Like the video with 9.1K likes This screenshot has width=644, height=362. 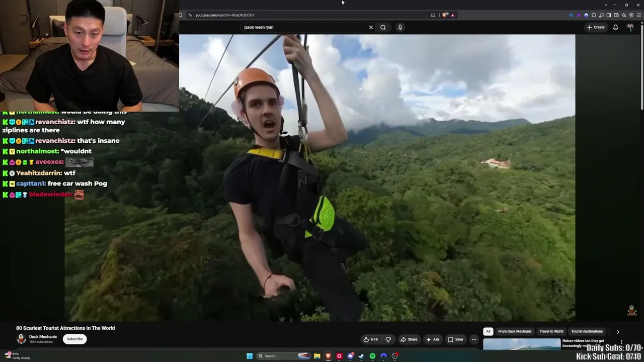pyautogui.click(x=371, y=339)
